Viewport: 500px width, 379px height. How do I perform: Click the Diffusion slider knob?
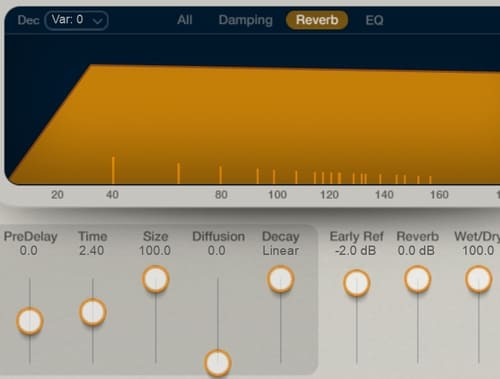point(218,363)
